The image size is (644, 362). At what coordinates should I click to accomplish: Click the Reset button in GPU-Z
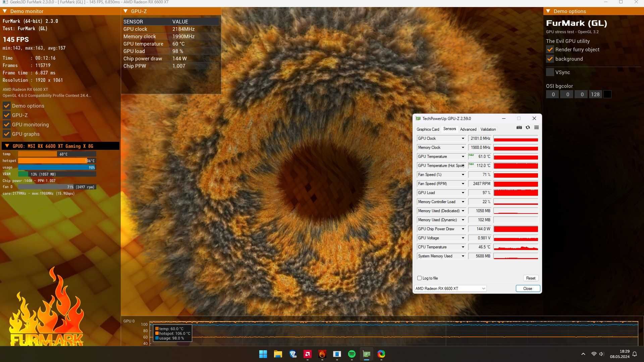coord(531,278)
